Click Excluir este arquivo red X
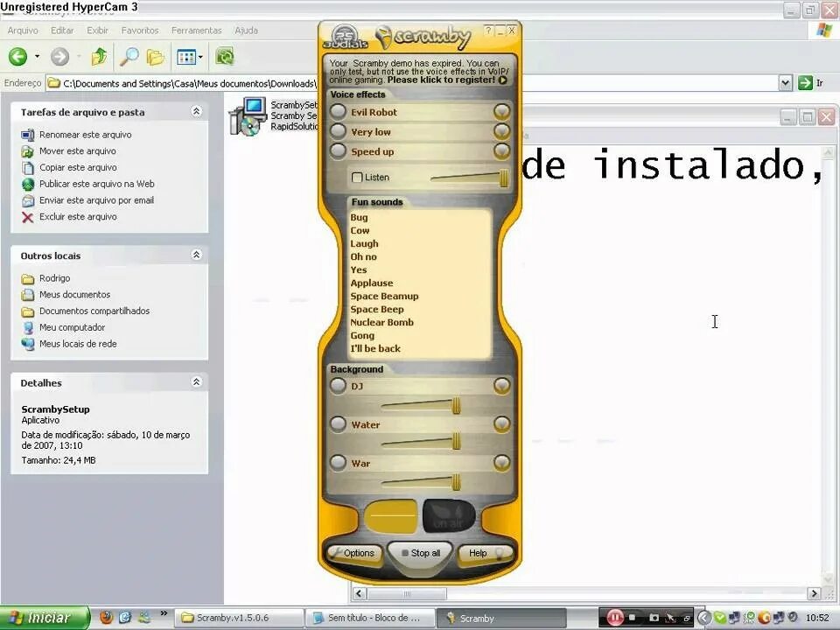Viewport: 840px width, 630px height. (28, 217)
